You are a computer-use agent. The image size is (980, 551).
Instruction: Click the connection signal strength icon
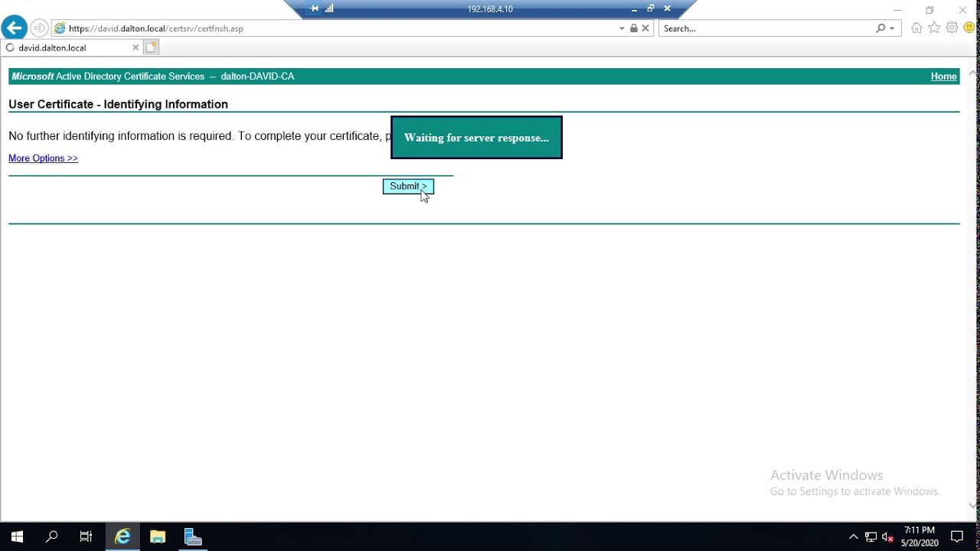329,8
